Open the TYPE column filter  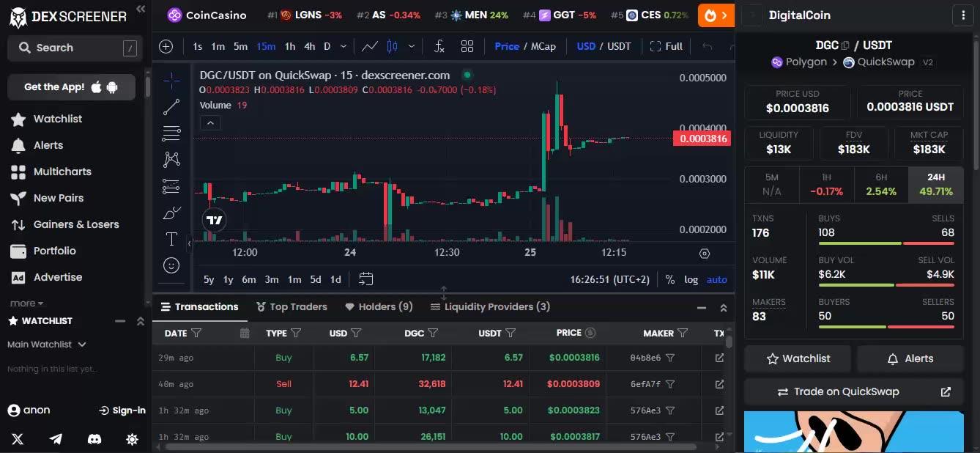coord(296,333)
